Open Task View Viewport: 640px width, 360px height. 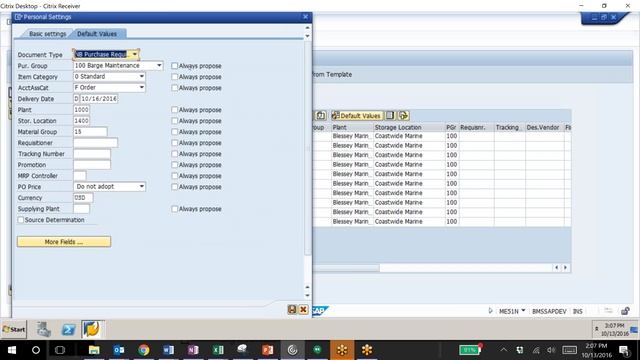point(60,350)
